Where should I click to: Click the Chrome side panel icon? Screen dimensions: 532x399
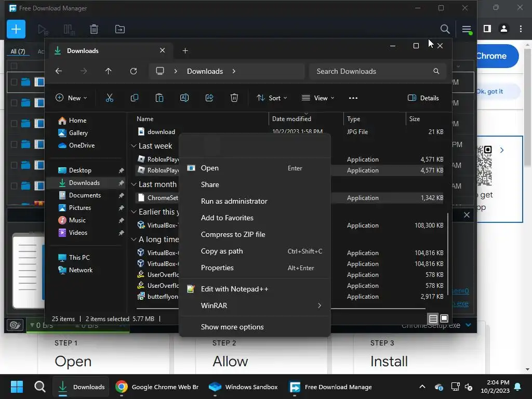(x=487, y=29)
